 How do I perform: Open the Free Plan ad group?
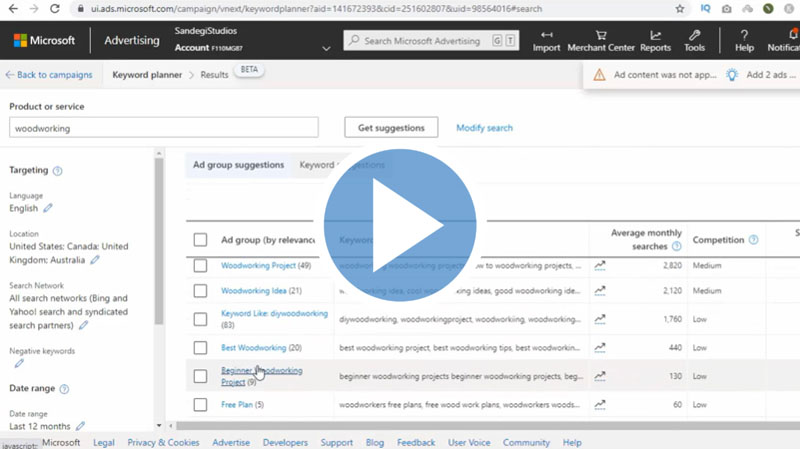[237, 405]
